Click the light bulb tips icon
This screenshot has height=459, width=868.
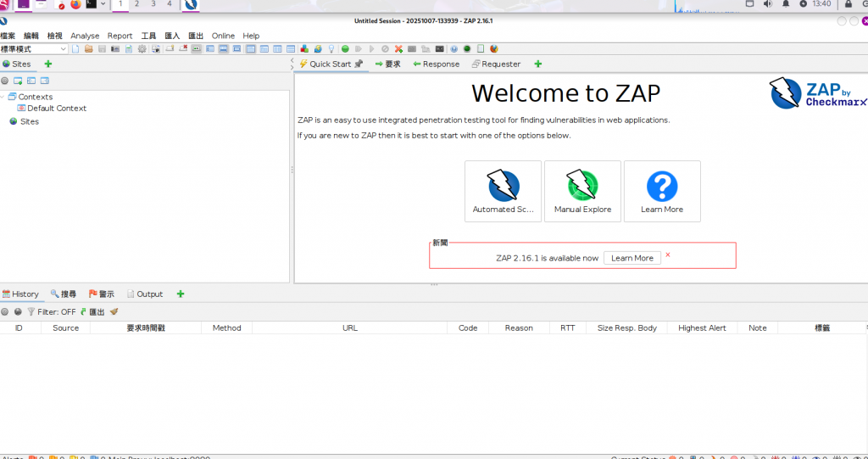(x=331, y=48)
